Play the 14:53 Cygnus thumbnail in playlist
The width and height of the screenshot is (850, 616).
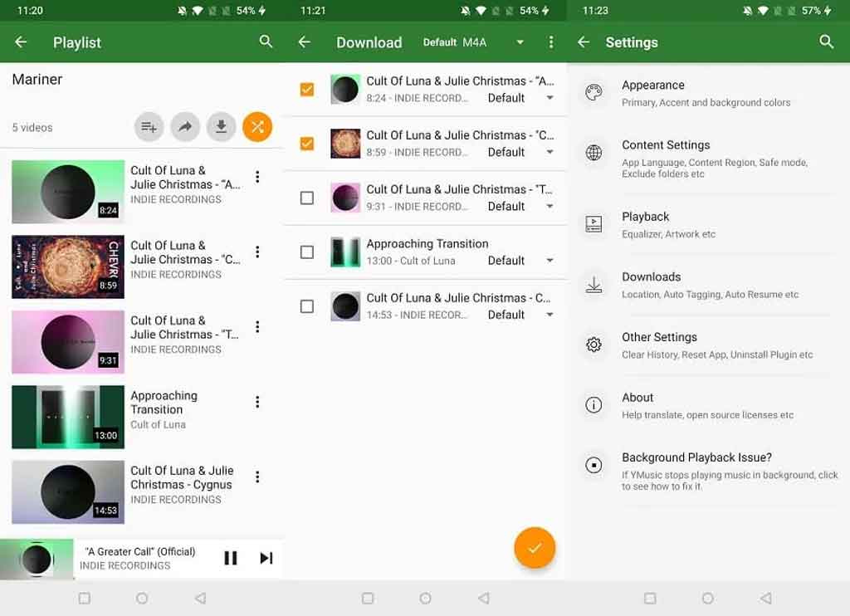click(x=68, y=491)
